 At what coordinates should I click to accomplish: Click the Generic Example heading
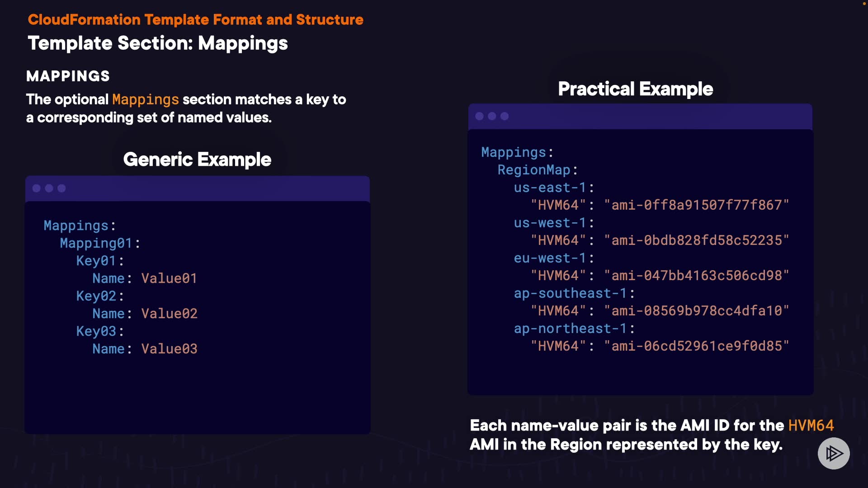[197, 160]
